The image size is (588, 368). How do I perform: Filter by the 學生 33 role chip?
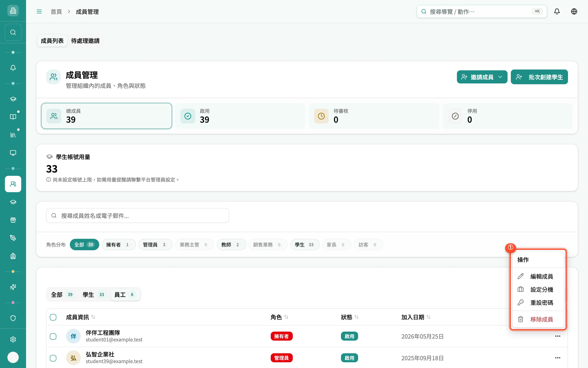[305, 245]
